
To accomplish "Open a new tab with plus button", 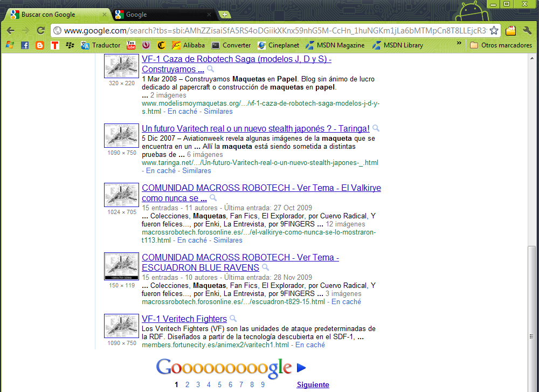I will pyautogui.click(x=224, y=15).
